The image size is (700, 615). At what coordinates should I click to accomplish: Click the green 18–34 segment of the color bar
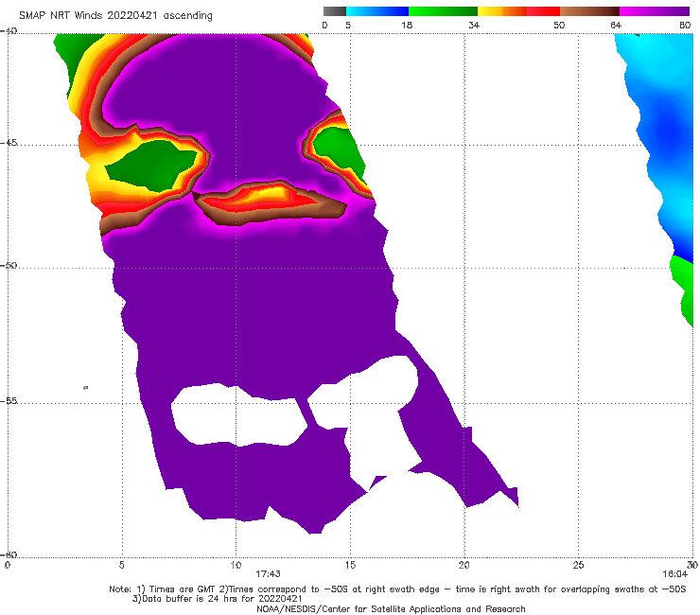click(x=443, y=11)
